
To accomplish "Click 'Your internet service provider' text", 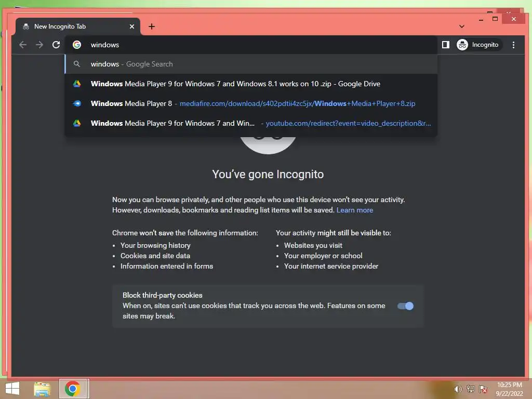I will click(331, 267).
